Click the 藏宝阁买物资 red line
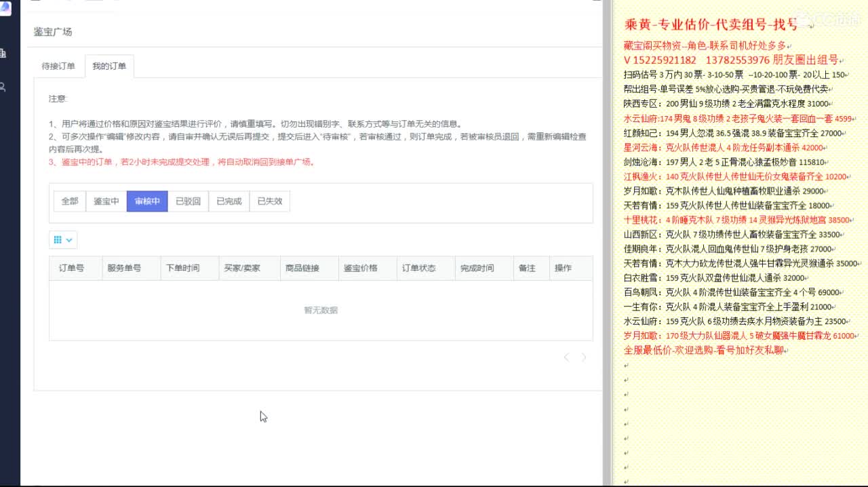The image size is (868, 487). click(705, 45)
